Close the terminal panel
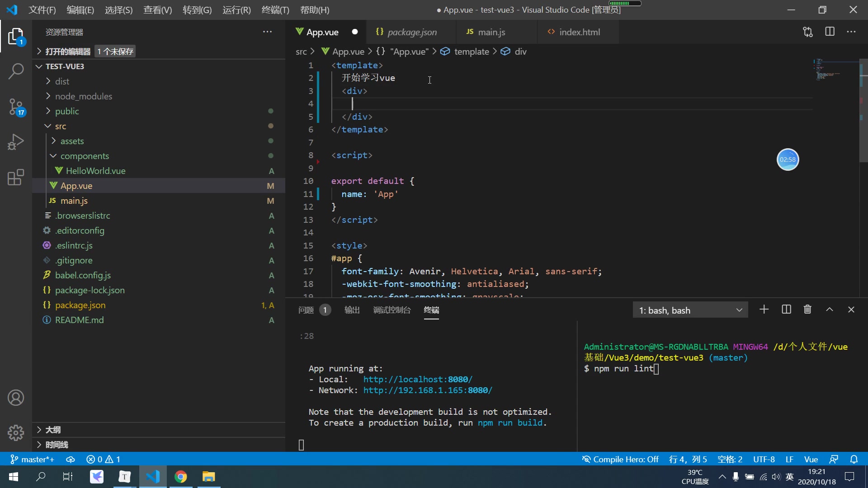Image resolution: width=868 pixels, height=488 pixels. pyautogui.click(x=851, y=310)
